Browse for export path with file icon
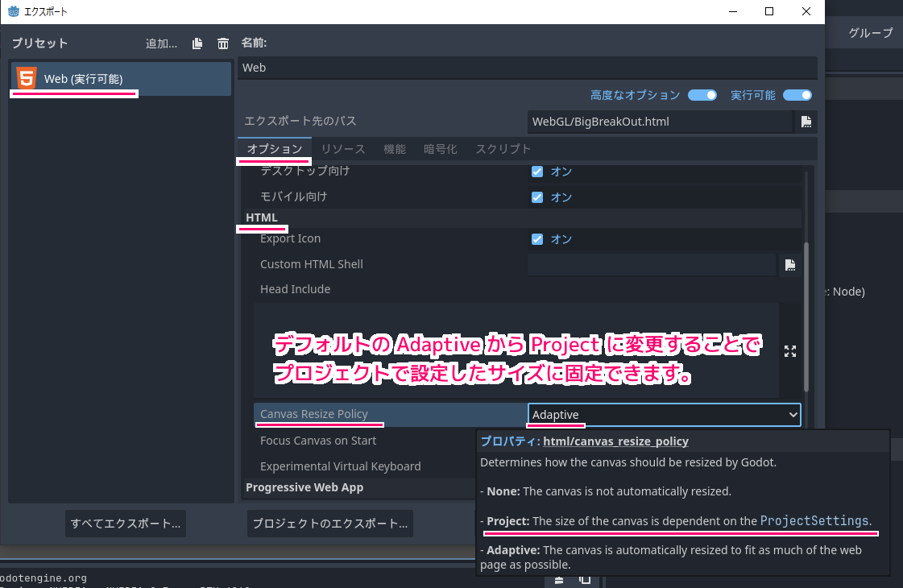This screenshot has height=588, width=903. pyautogui.click(x=806, y=122)
